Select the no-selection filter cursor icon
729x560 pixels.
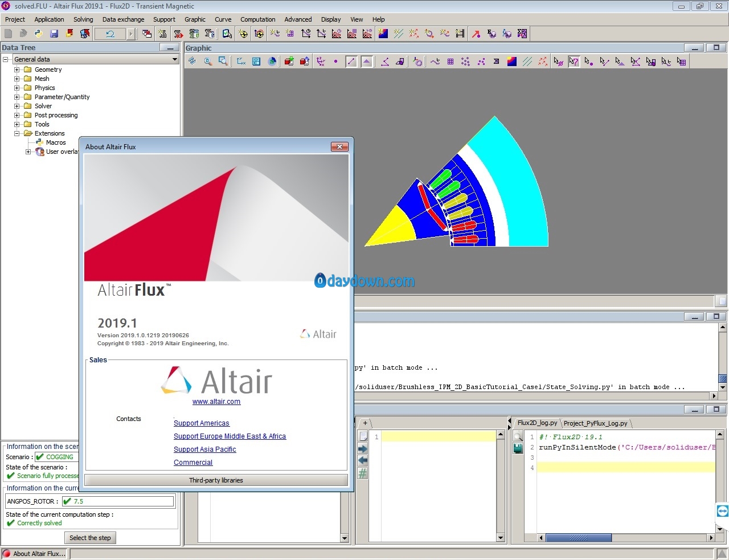(x=558, y=62)
